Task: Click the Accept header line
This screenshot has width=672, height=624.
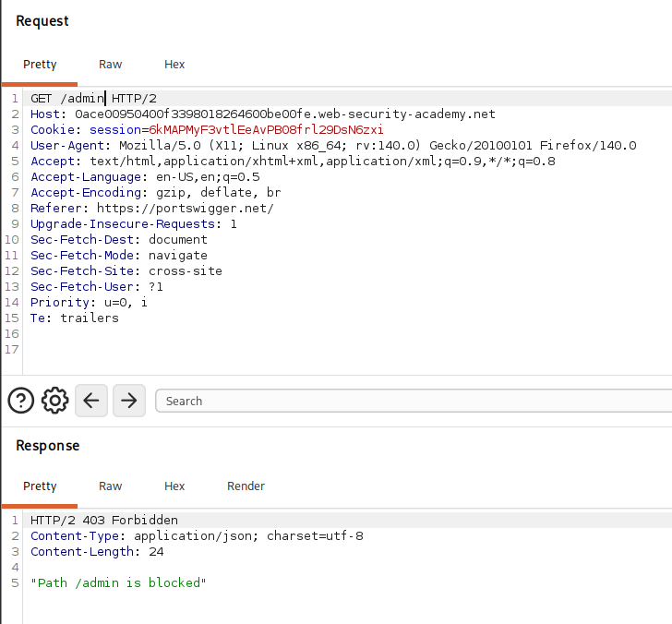Action: click(293, 162)
